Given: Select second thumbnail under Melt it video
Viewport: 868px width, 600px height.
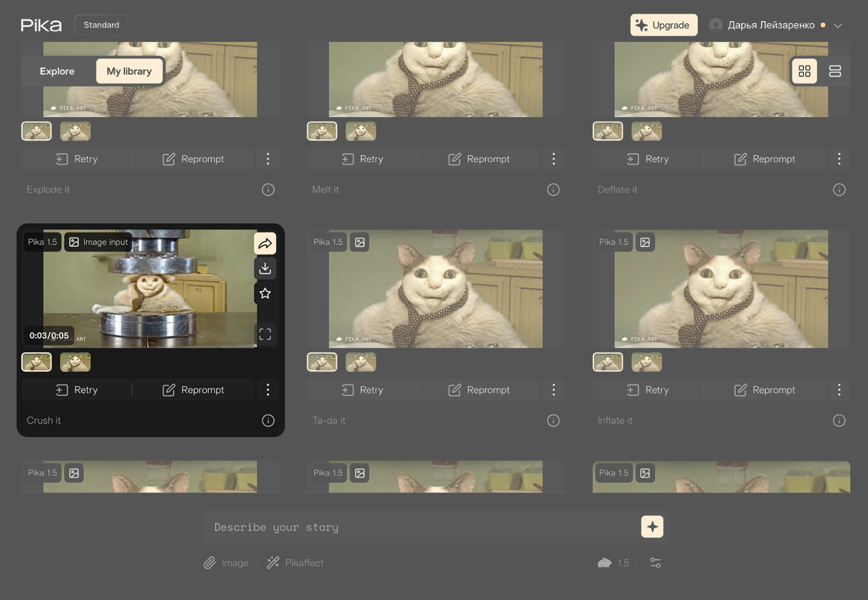Looking at the screenshot, I should (361, 131).
